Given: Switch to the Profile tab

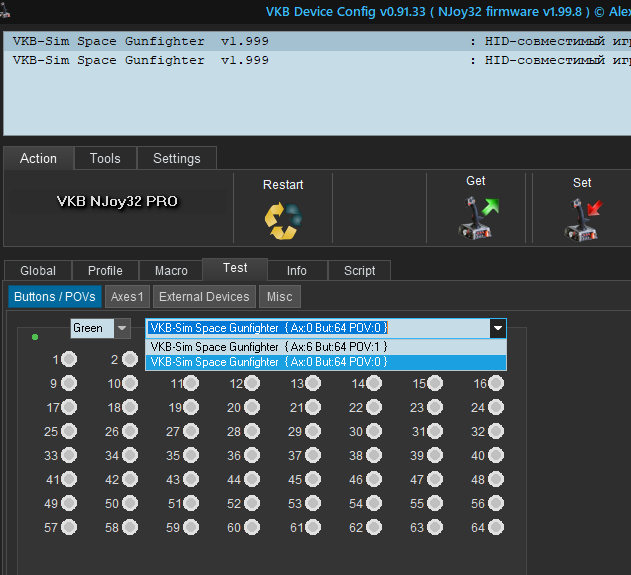Looking at the screenshot, I should pyautogui.click(x=105, y=271).
